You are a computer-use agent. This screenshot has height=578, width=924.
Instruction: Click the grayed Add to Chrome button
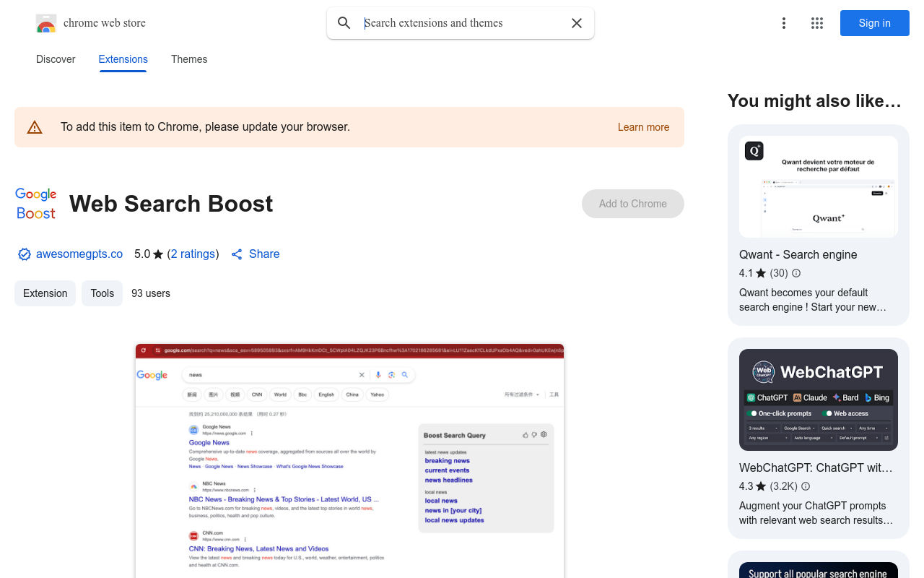click(632, 204)
